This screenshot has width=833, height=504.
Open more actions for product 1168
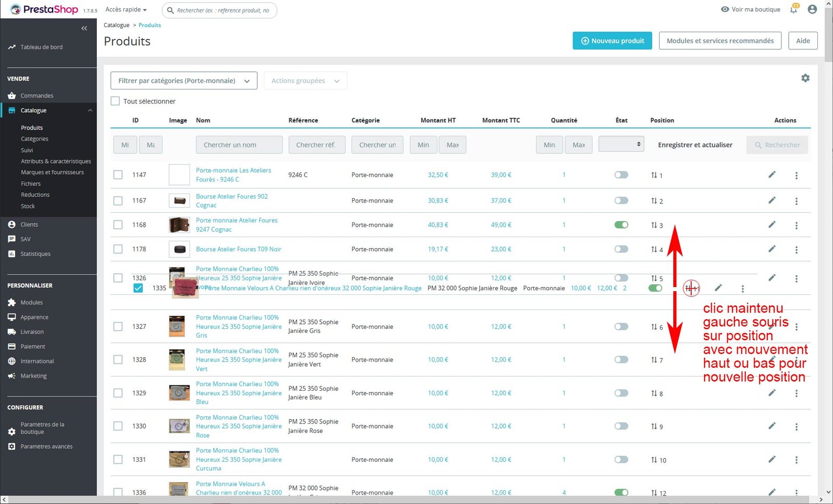[796, 225]
